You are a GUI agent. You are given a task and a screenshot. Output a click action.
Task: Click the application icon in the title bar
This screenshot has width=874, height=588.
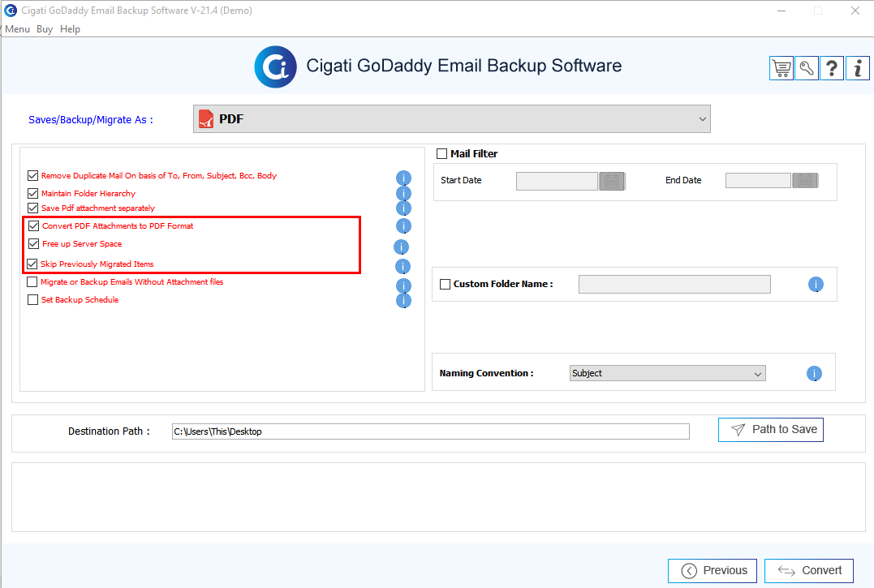coord(11,10)
